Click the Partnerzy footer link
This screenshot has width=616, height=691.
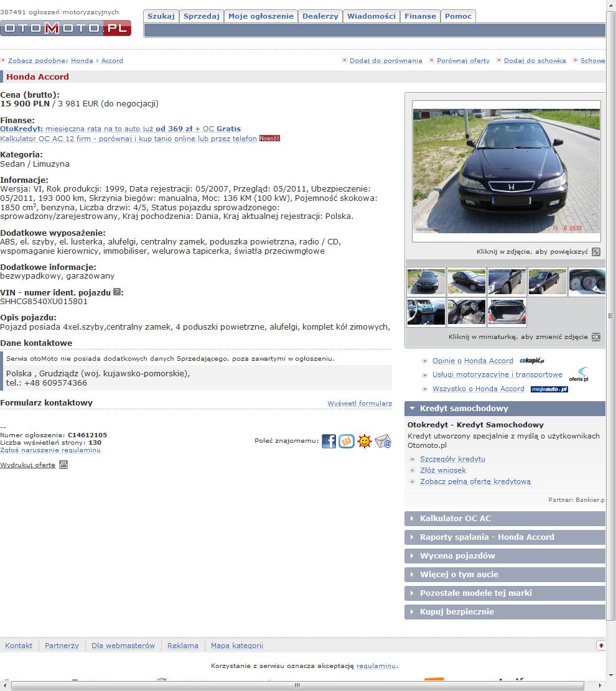click(x=62, y=646)
